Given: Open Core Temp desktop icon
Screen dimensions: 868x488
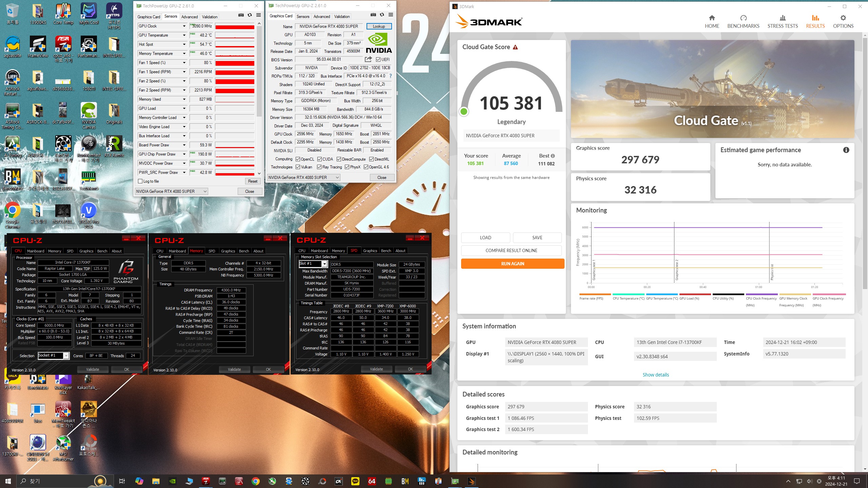Looking at the screenshot, I should coord(63,14).
